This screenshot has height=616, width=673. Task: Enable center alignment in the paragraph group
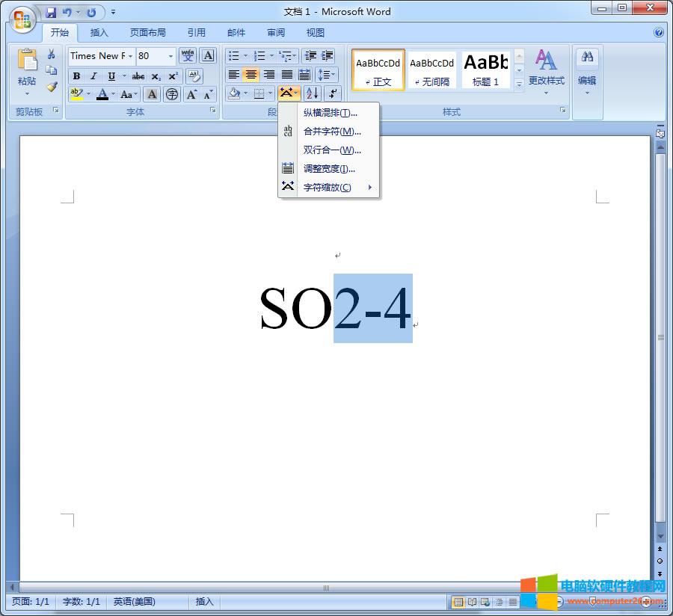coord(251,74)
